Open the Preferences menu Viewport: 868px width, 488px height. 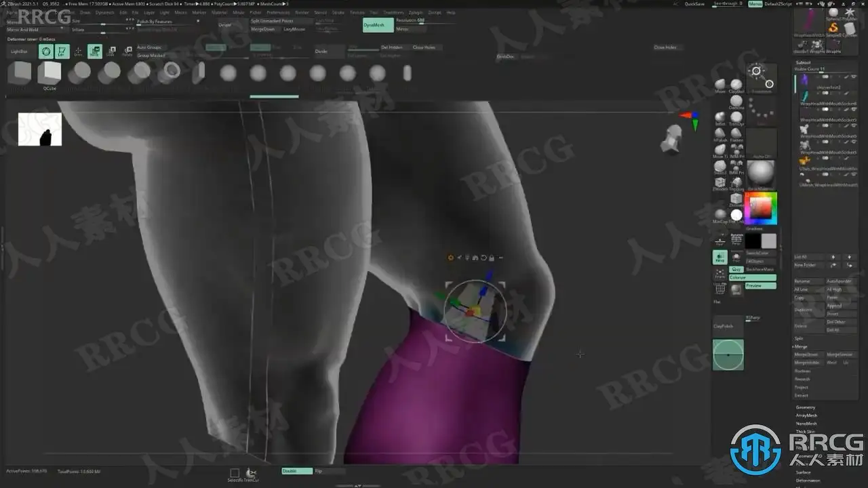(278, 12)
